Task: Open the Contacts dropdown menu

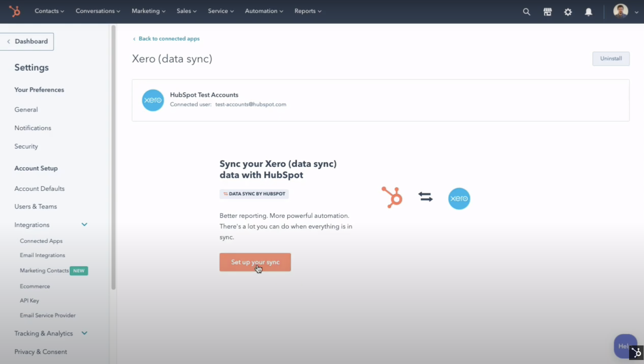Action: click(x=49, y=11)
